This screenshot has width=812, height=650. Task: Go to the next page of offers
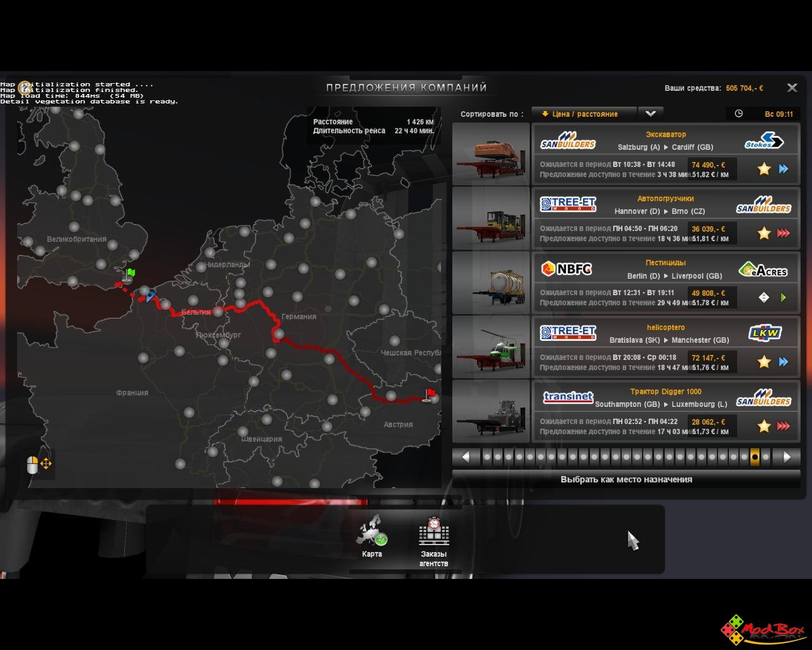coord(787,457)
